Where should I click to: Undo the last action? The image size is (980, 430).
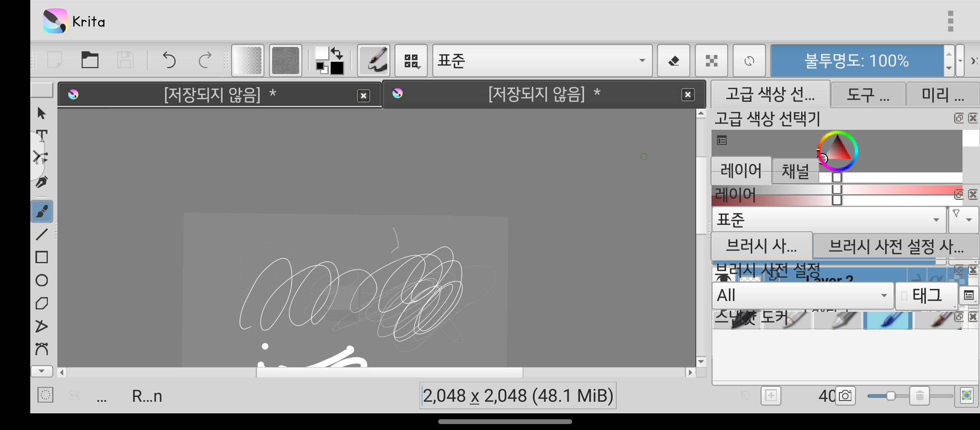click(x=169, y=61)
